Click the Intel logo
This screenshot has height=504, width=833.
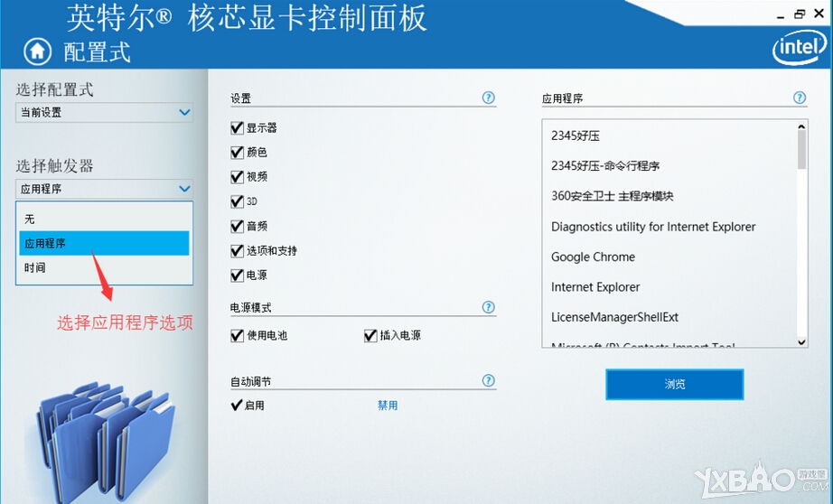click(x=800, y=48)
